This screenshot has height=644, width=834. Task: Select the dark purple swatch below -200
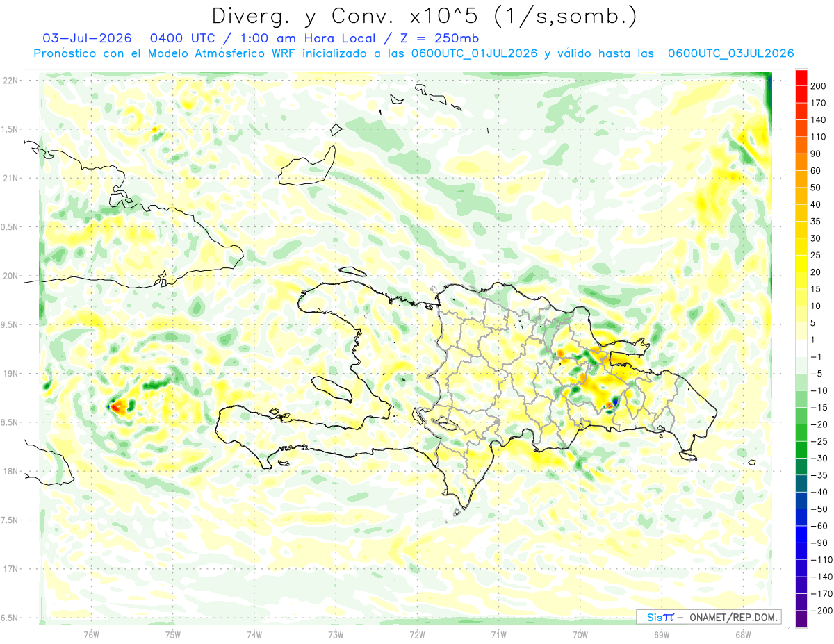801,619
